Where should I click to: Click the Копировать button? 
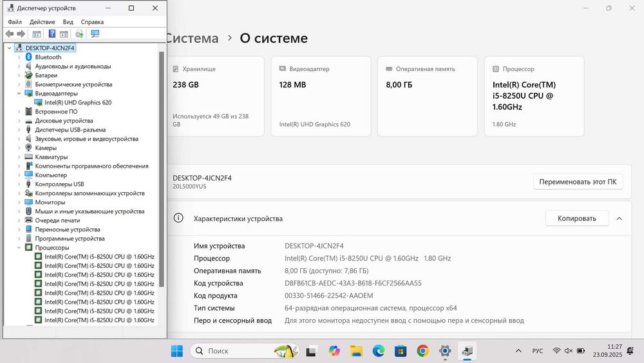click(x=576, y=219)
